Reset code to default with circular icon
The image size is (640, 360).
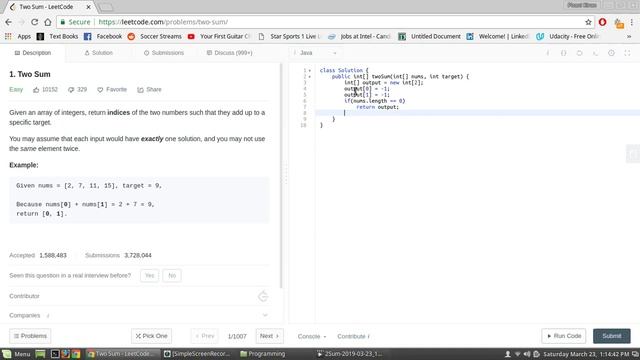pyautogui.click(x=579, y=53)
